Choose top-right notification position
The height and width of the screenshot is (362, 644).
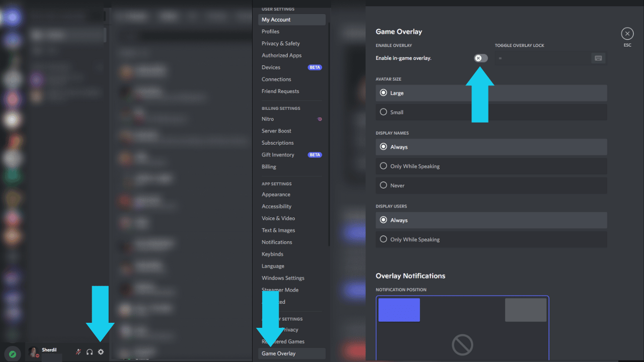[x=526, y=310]
